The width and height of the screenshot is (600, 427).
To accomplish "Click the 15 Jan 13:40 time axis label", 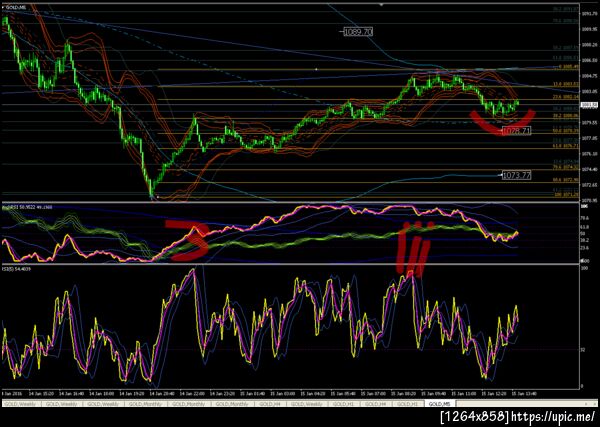I will click(523, 394).
